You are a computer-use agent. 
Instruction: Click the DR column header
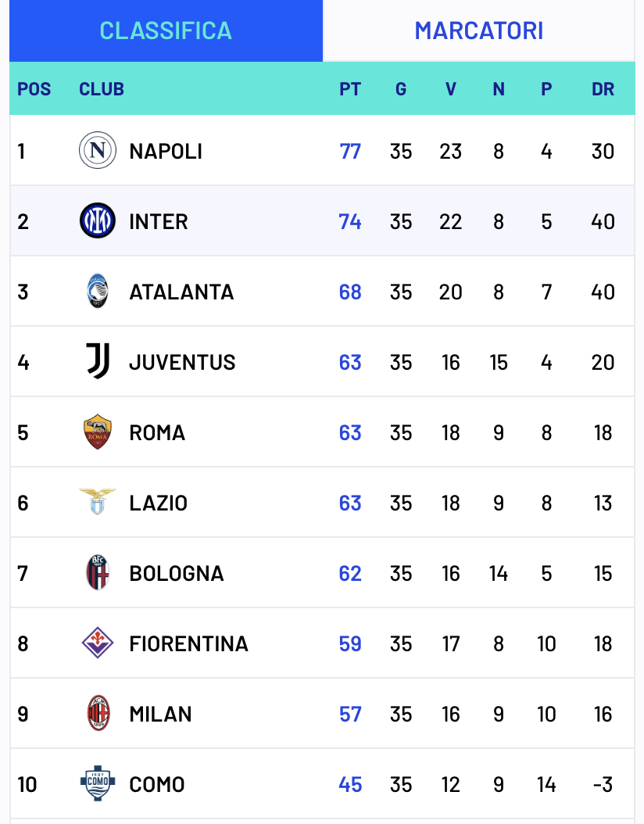coord(603,89)
